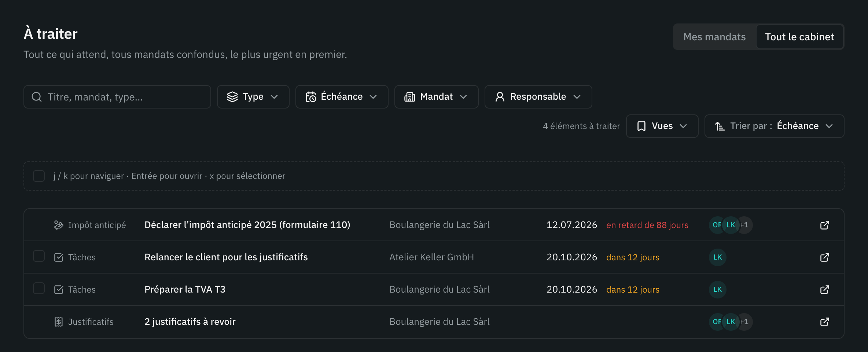
Task: Focus the Titre, mandat, type search field
Action: (x=117, y=97)
